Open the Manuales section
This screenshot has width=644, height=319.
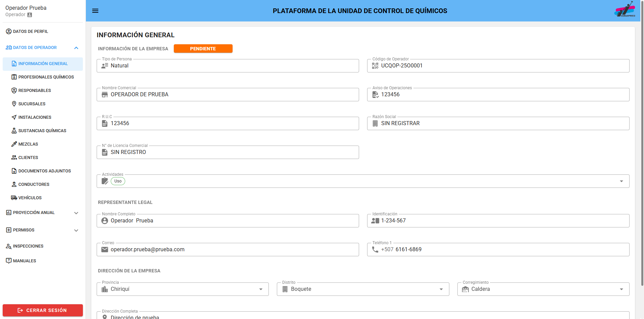[24, 261]
